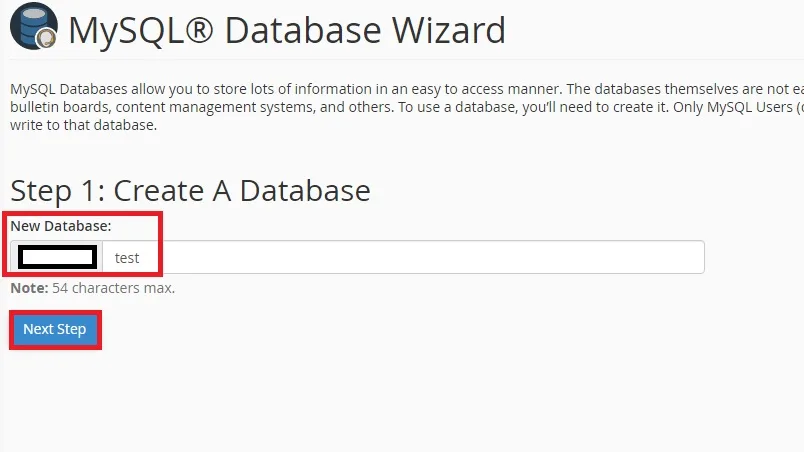Screen dimensions: 804x452
Task: Click the Step 1: Create A Database heading
Action: click(x=190, y=190)
